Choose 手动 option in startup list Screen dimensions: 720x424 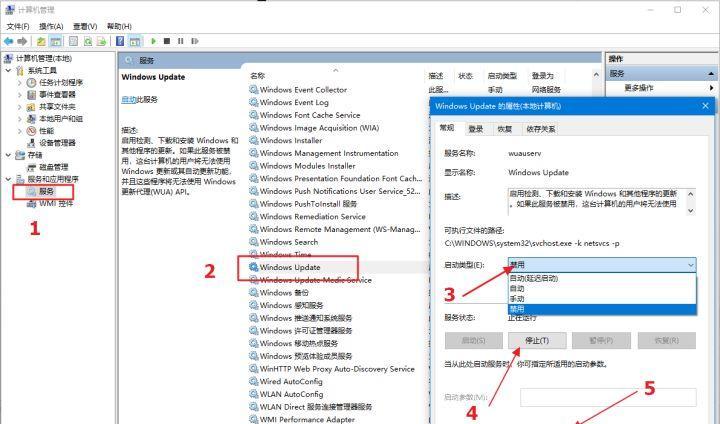point(602,299)
